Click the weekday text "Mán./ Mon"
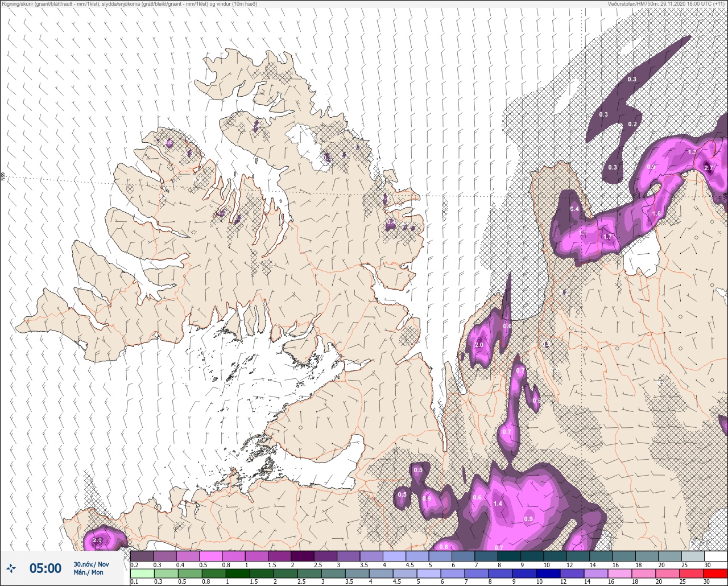Screen dimensions: 728x586 (x=89, y=572)
